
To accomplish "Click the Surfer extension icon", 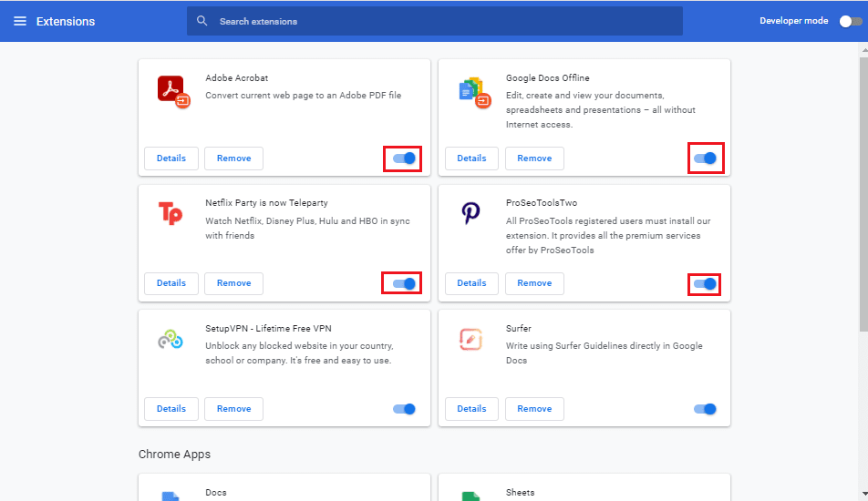I will 470,339.
